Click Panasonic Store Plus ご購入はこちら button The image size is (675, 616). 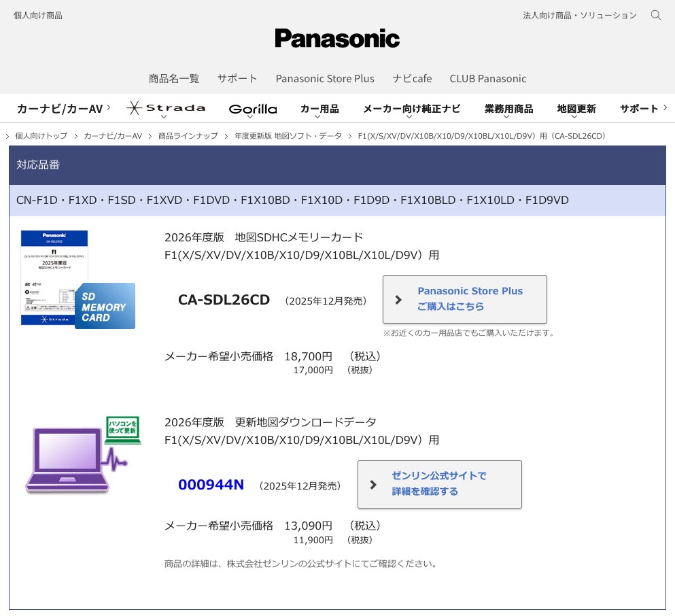pos(465,300)
